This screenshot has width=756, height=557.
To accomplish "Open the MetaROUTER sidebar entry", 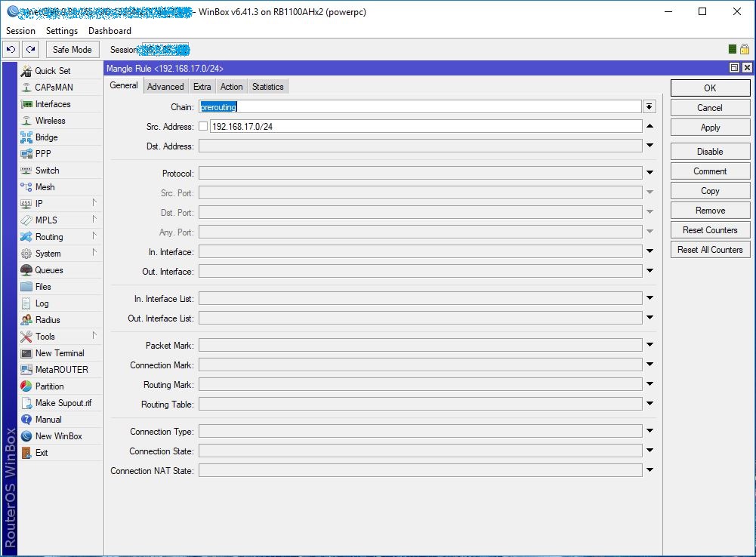I will coord(60,370).
